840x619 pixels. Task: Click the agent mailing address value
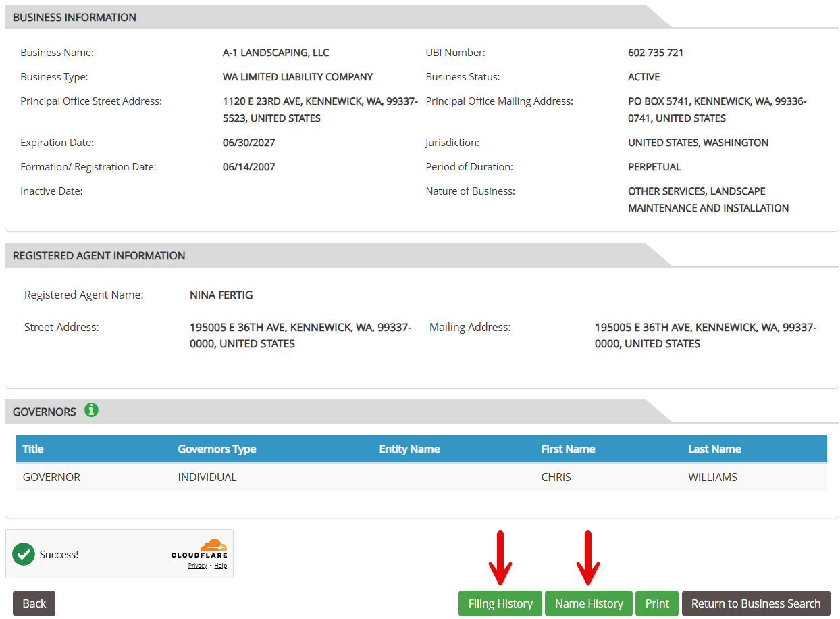[x=706, y=335]
